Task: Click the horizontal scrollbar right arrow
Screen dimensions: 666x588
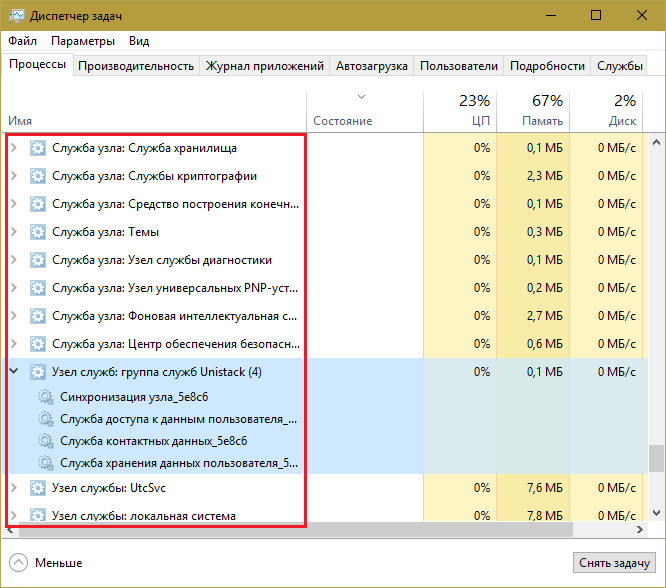Action: (640, 529)
